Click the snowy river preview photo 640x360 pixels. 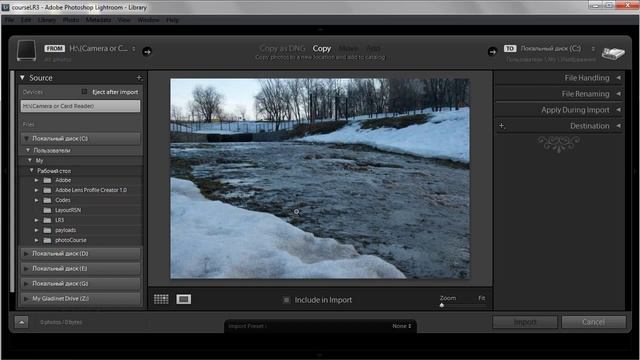tap(320, 179)
